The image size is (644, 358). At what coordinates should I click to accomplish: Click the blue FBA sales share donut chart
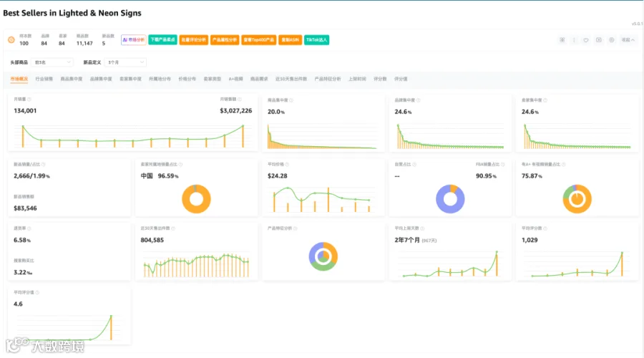[450, 199]
